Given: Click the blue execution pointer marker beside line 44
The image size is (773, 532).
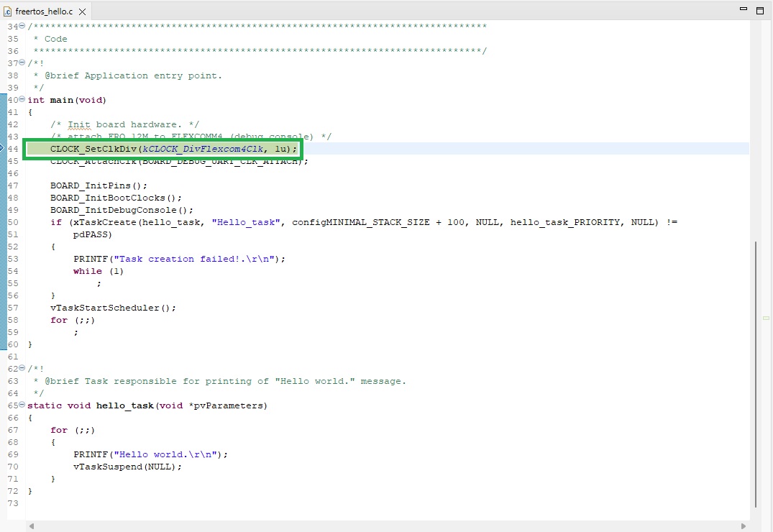Looking at the screenshot, I should pyautogui.click(x=2, y=149).
